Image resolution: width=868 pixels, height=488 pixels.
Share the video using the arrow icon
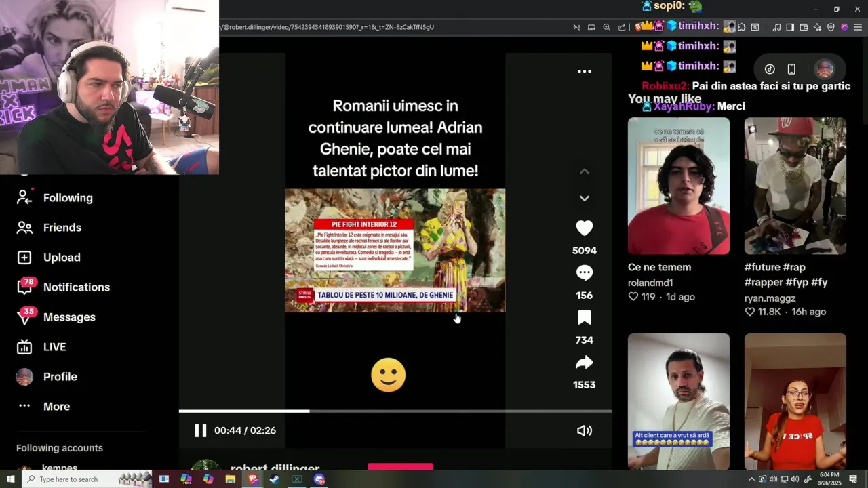coord(584,363)
